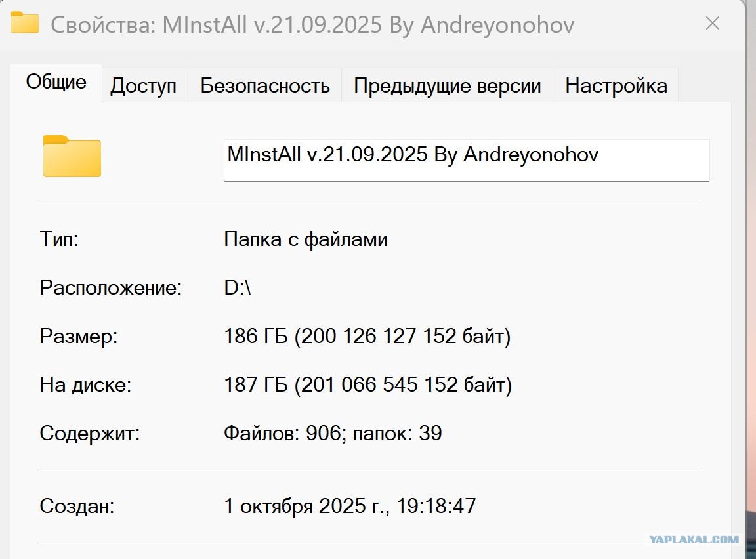Click the Папка с файлами type value
This screenshot has height=559, width=756.
pyautogui.click(x=306, y=239)
